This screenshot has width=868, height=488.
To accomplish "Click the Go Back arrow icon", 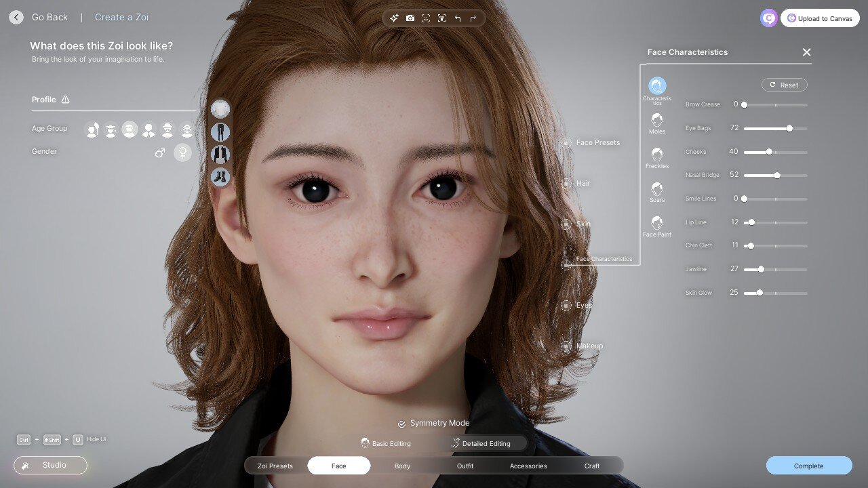I will (16, 18).
